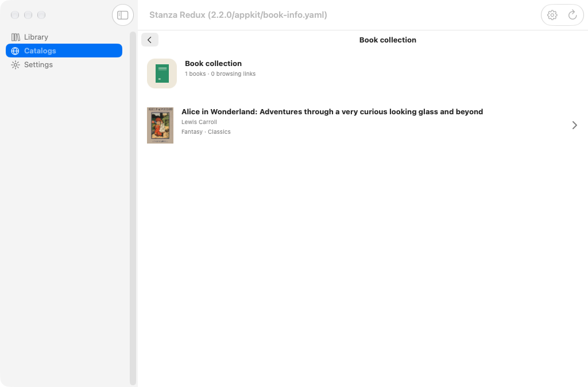Click the sidebar vertical scrollbar
This screenshot has width=588, height=387.
click(133, 208)
